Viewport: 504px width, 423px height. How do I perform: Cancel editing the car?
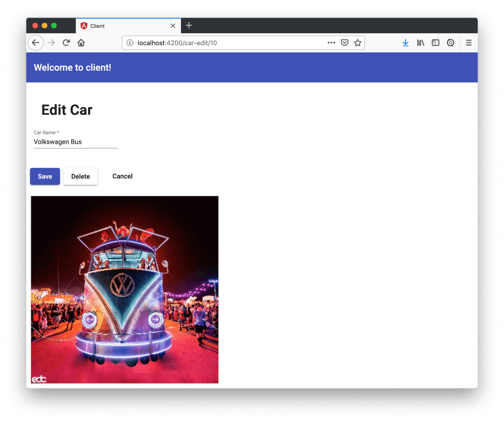tap(123, 176)
